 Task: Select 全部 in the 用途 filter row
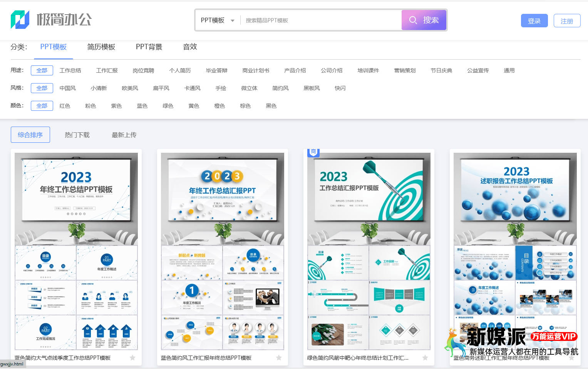coord(42,70)
